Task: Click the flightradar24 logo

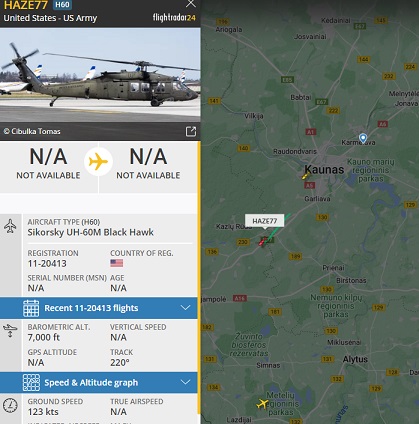Action: tap(174, 17)
